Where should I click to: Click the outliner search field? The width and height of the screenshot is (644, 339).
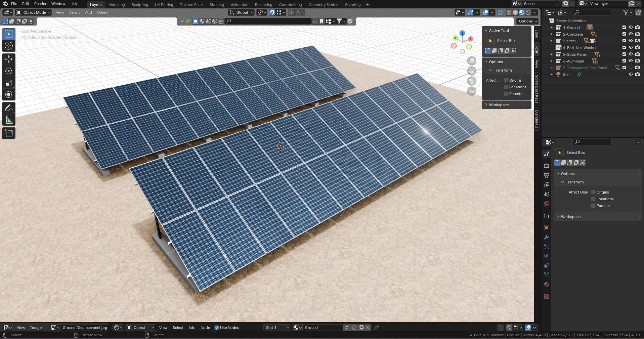pyautogui.click(x=592, y=12)
